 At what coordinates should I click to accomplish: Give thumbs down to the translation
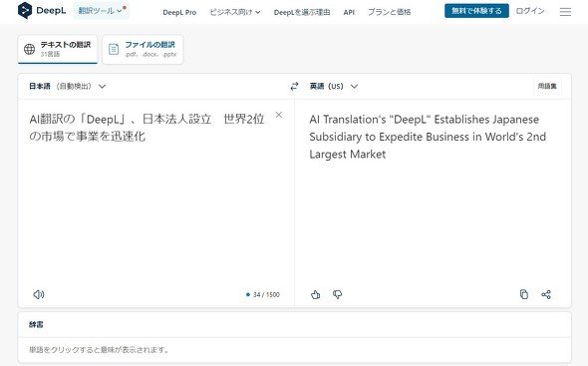(337, 294)
